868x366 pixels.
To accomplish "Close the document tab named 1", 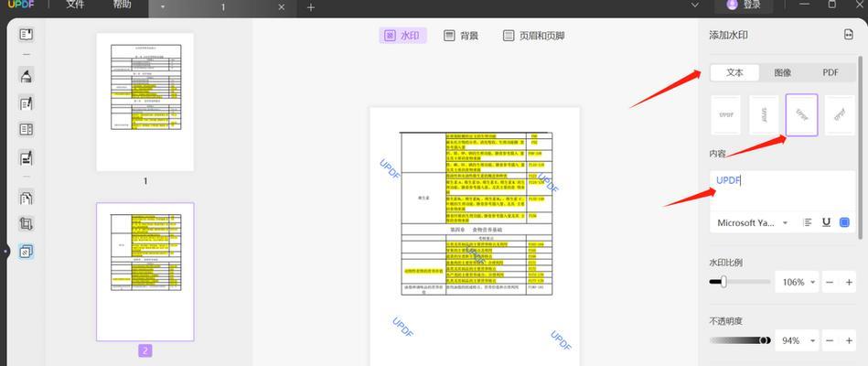I will pyautogui.click(x=281, y=7).
